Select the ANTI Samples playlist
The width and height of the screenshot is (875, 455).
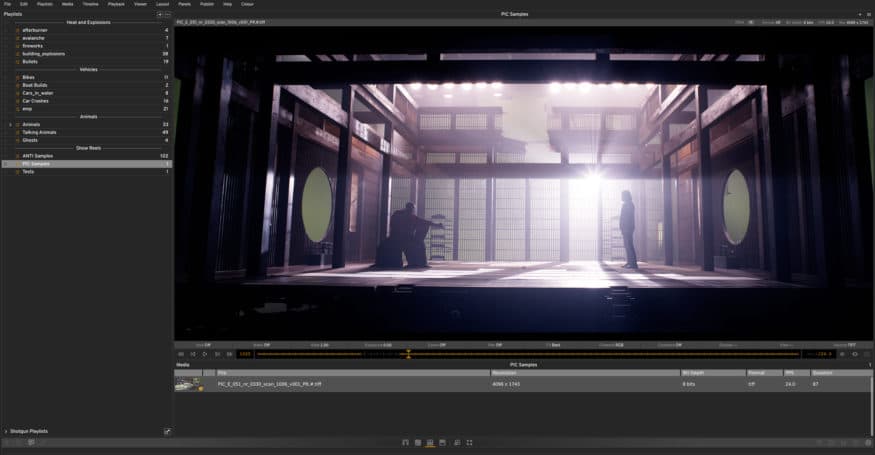click(x=37, y=155)
